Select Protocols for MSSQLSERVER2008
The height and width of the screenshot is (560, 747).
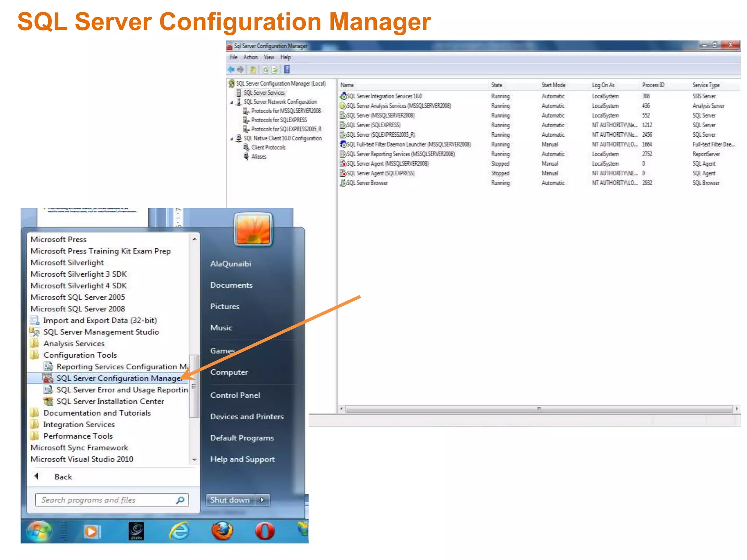(x=286, y=111)
